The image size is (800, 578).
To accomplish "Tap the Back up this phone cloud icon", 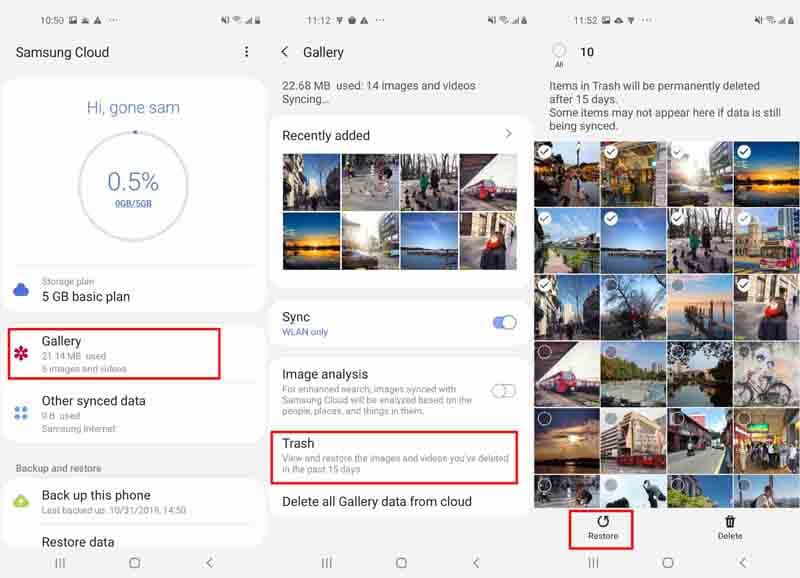I will [x=22, y=501].
